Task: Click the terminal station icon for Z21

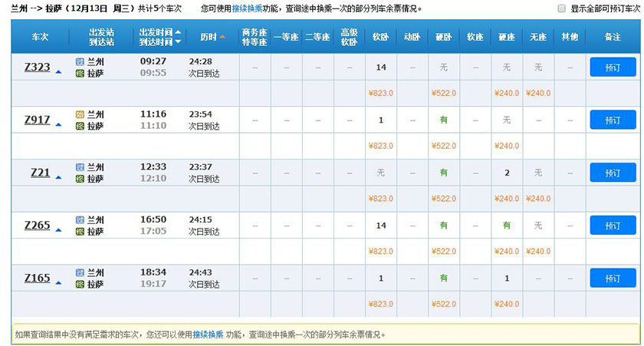Action: click(80, 179)
